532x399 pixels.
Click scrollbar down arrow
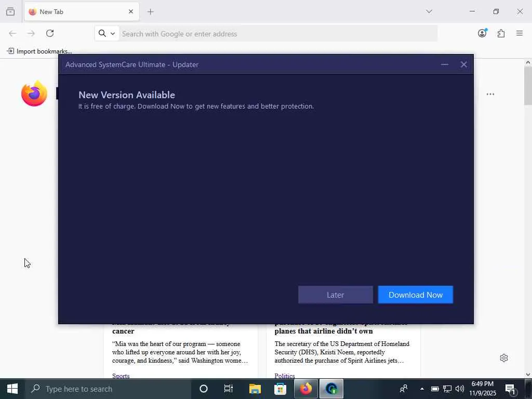coord(528,375)
